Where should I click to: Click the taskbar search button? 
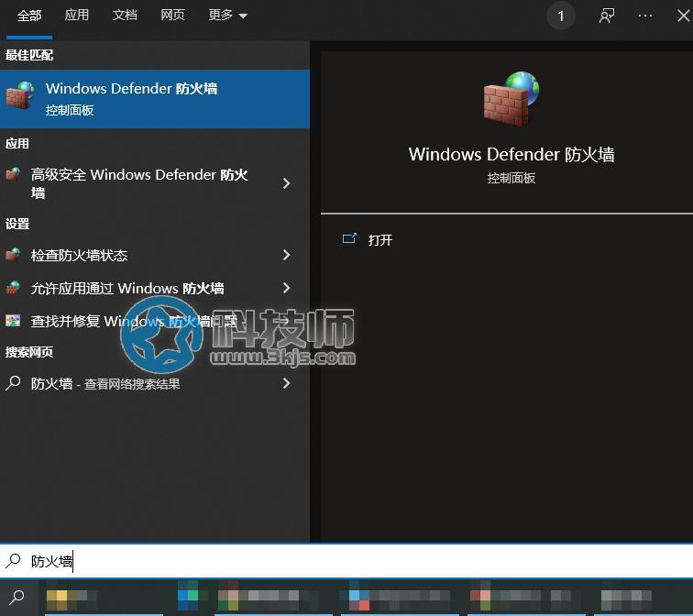[x=16, y=598]
